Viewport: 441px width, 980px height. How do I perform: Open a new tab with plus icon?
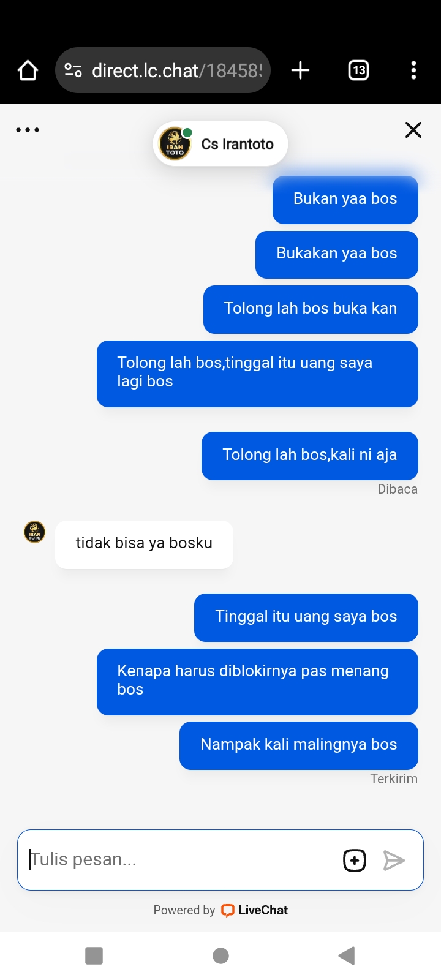tap(300, 70)
